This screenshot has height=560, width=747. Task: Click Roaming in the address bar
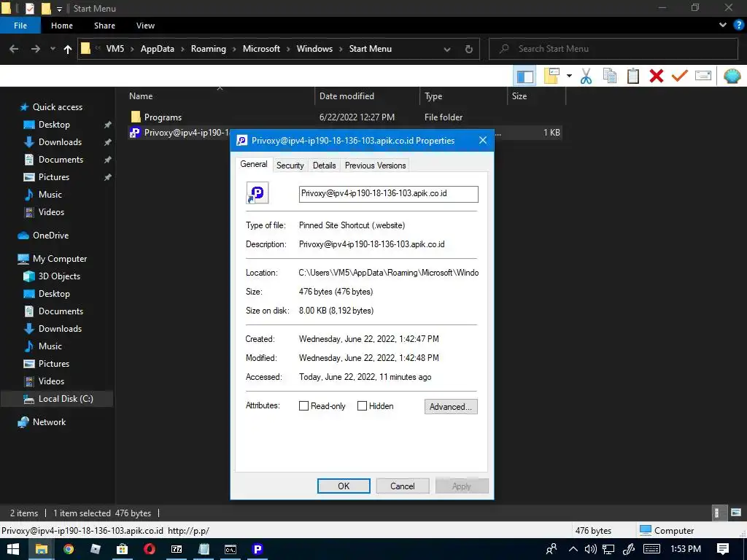click(208, 49)
